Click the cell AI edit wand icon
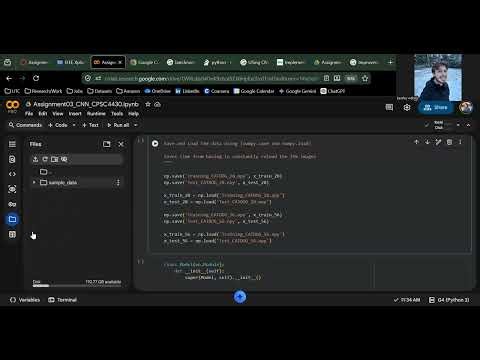The width and height of the screenshot is (480, 360). tap(438, 142)
